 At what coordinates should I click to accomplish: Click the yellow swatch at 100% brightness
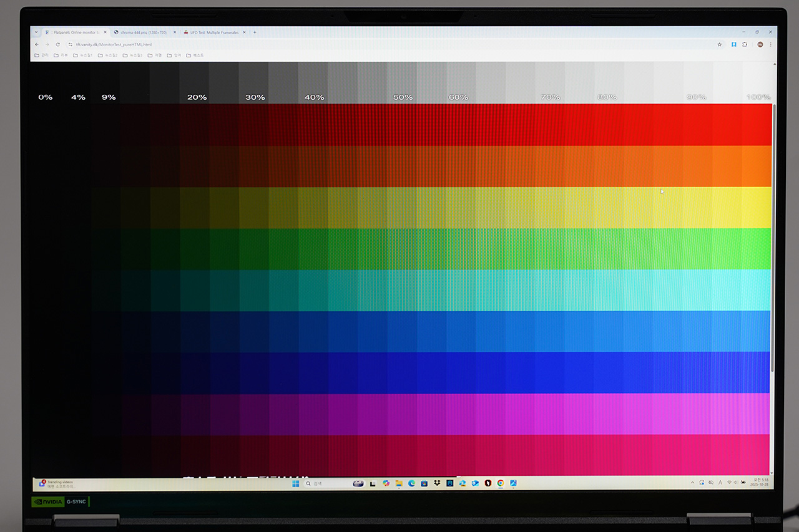coord(757,208)
